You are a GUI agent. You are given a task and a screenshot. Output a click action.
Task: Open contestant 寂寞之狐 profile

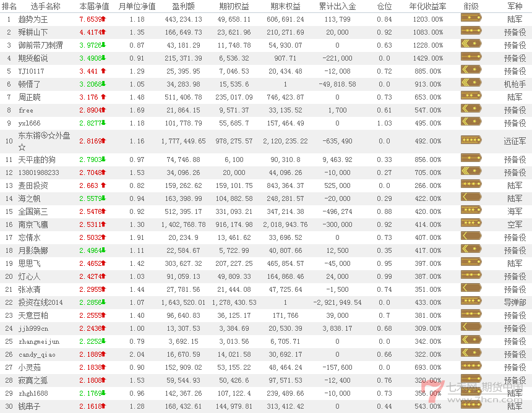tap(33, 380)
